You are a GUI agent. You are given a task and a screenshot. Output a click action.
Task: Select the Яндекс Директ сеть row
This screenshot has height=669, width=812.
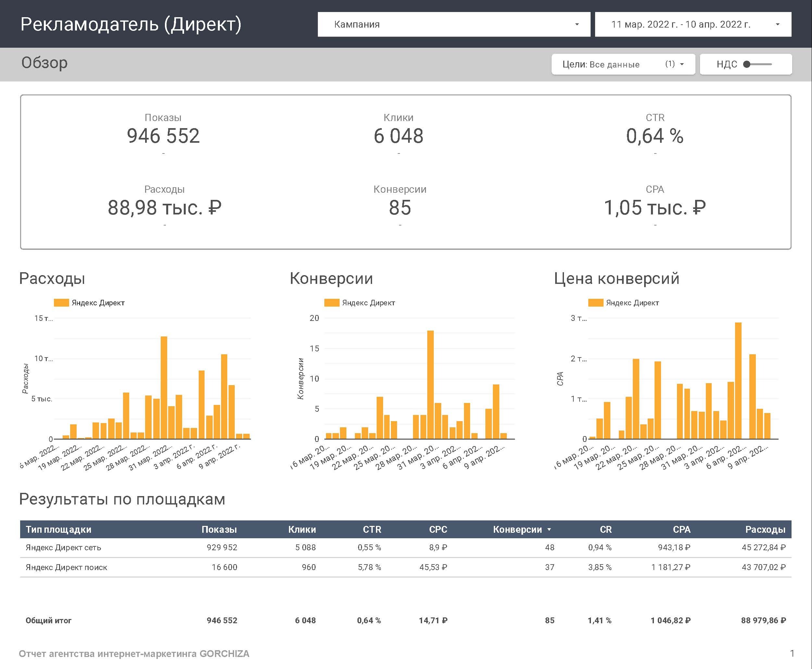[x=63, y=547]
